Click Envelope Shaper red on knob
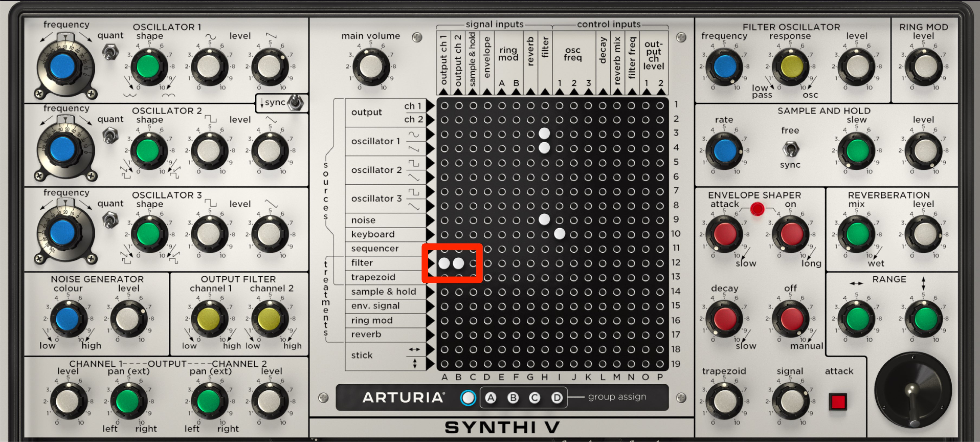Viewport: 980px width, 442px height. click(x=791, y=235)
